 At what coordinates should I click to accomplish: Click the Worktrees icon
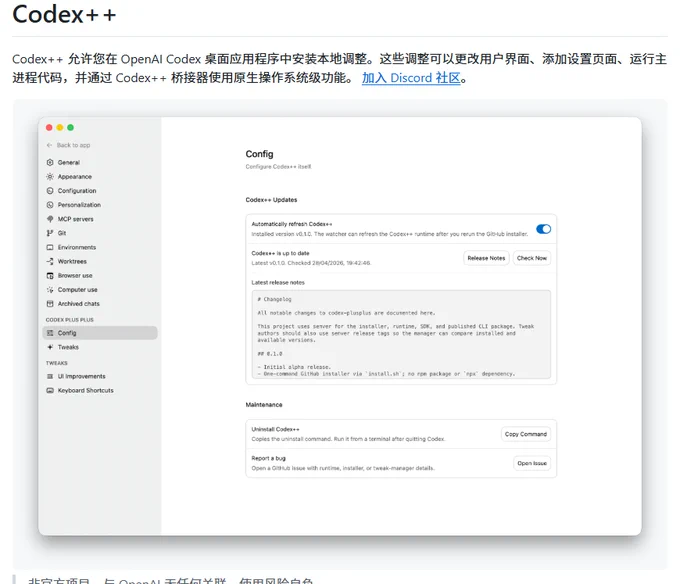tap(50, 261)
